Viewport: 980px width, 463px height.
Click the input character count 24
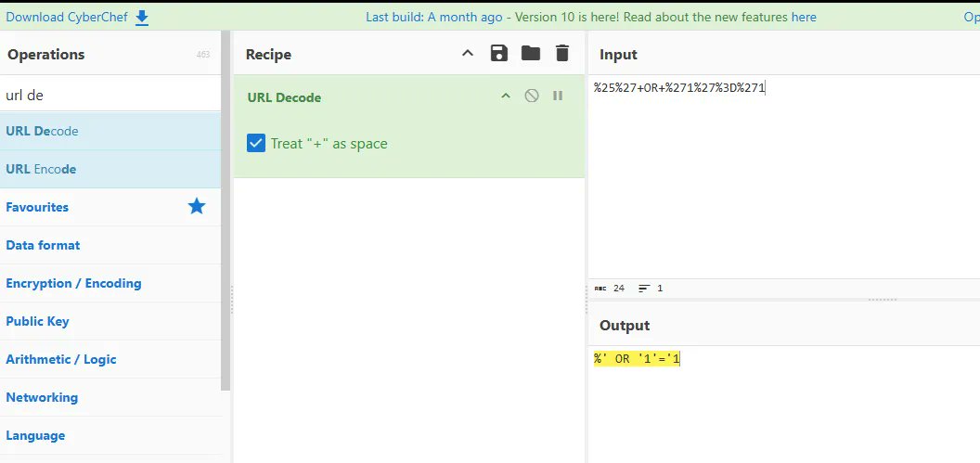619,288
